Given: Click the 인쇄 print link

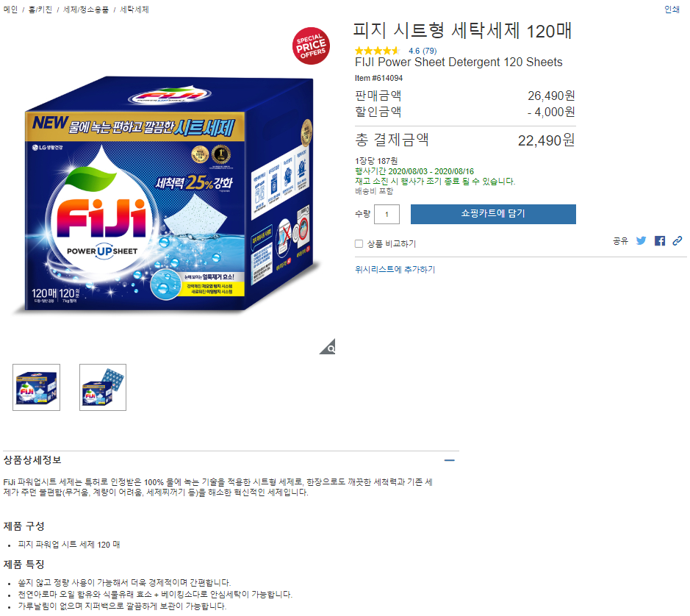Looking at the screenshot, I should click(672, 10).
